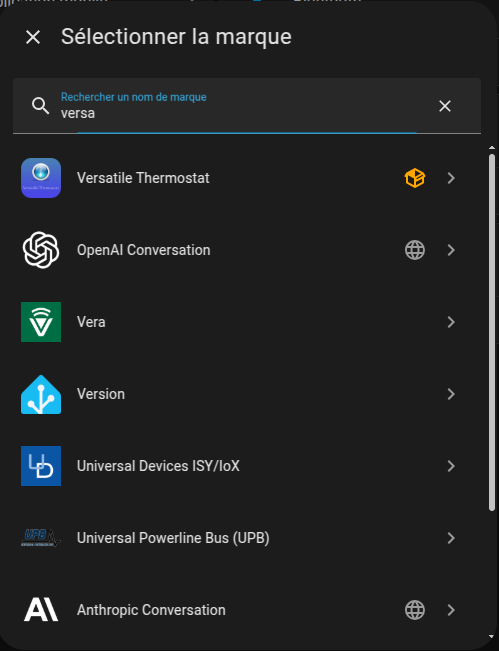Click the green Vera logo
Viewport: 499px width, 651px height.
pyautogui.click(x=41, y=322)
